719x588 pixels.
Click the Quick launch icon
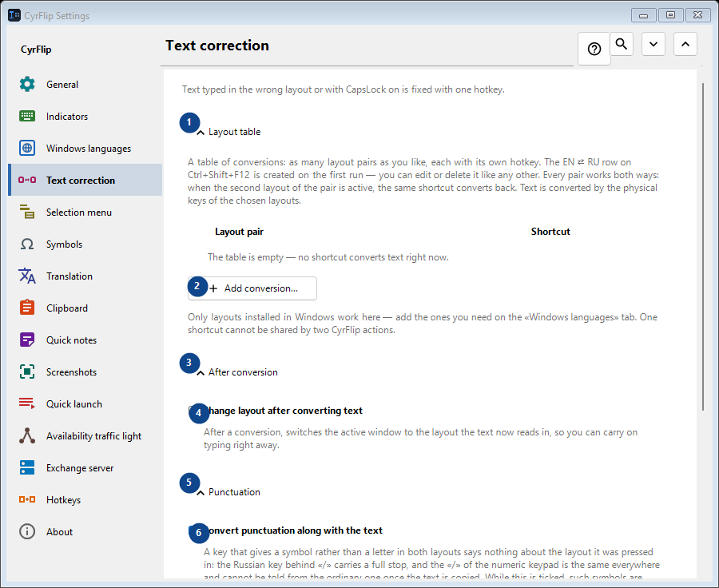tap(27, 403)
